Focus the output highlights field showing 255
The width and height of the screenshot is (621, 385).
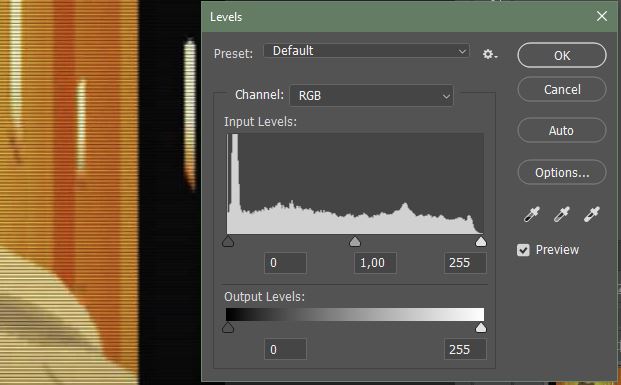tap(465, 349)
